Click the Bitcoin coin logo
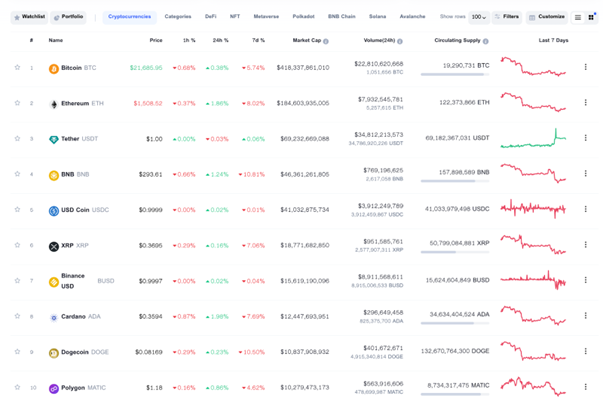This screenshot has width=603, height=405. (54, 68)
